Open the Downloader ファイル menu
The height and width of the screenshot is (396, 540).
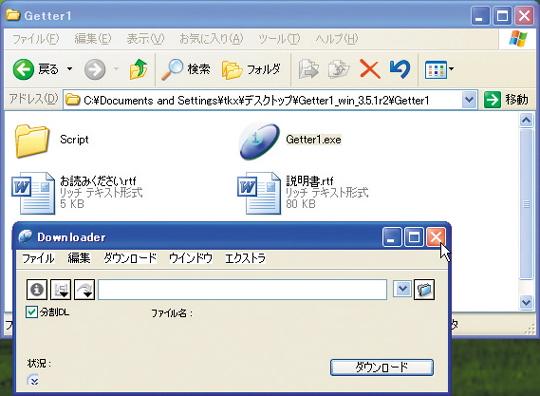(x=38, y=258)
